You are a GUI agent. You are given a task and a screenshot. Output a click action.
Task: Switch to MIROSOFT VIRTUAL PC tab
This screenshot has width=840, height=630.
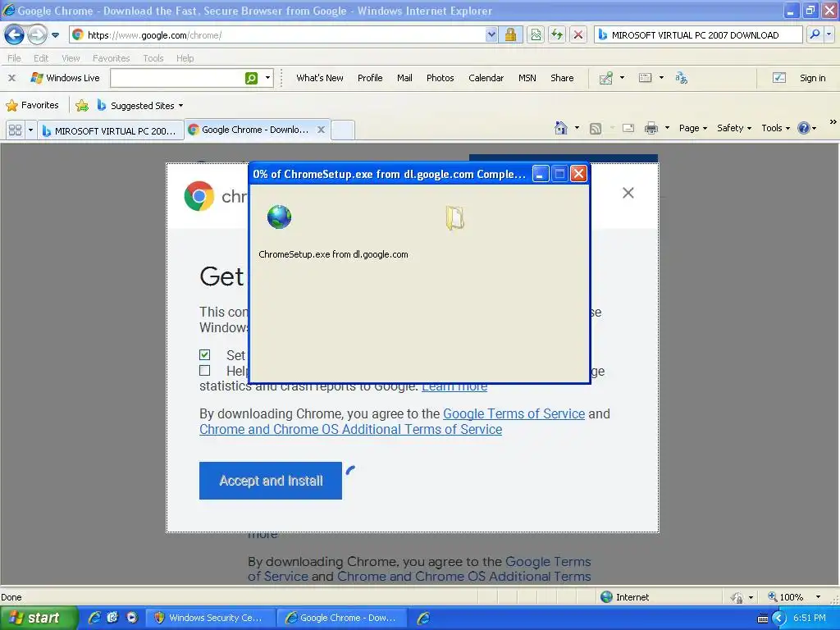[111, 130]
